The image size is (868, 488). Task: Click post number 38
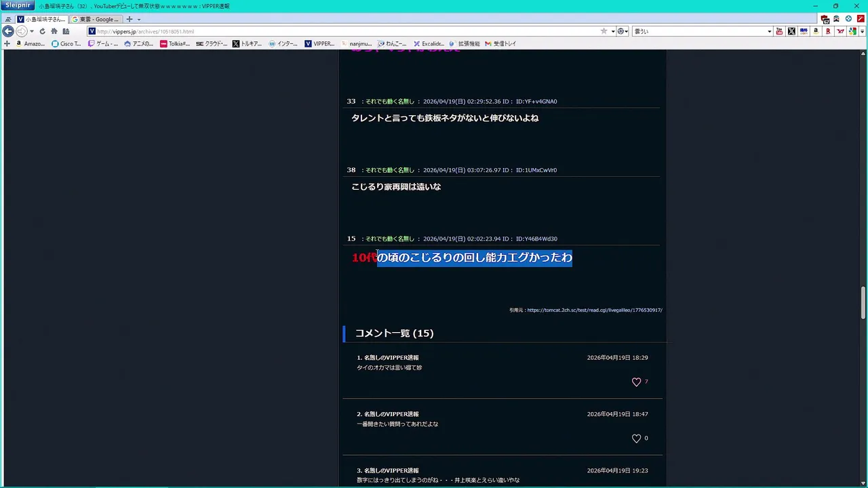click(x=351, y=170)
